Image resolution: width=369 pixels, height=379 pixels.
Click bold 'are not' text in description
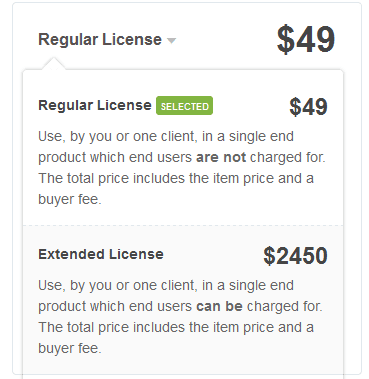click(221, 157)
